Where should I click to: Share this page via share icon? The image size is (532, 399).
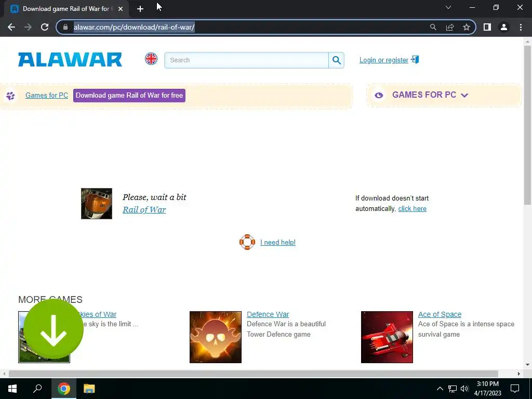[x=450, y=27]
